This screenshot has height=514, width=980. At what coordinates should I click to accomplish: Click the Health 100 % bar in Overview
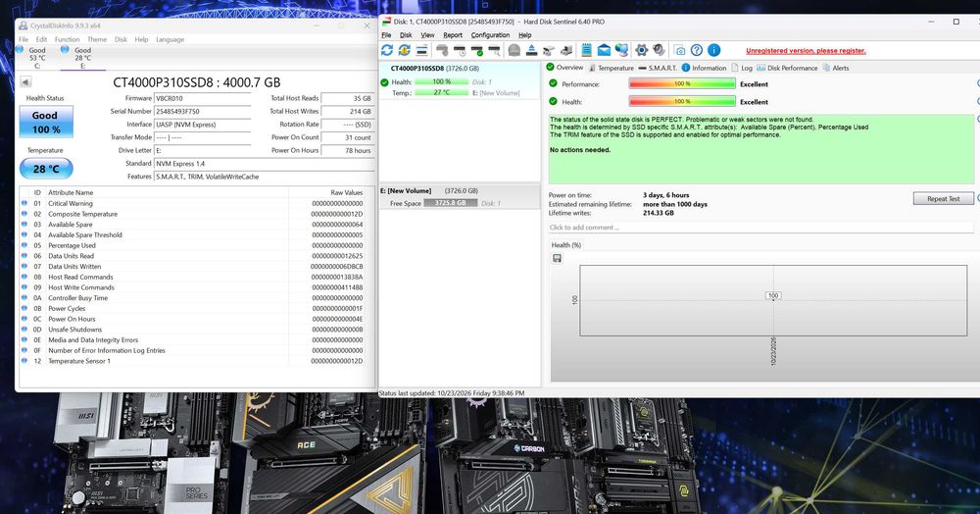(682, 101)
